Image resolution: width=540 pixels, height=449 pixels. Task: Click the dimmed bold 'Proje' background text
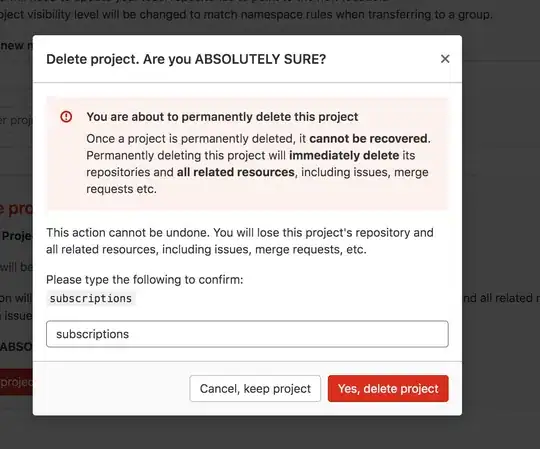click(x=17, y=236)
